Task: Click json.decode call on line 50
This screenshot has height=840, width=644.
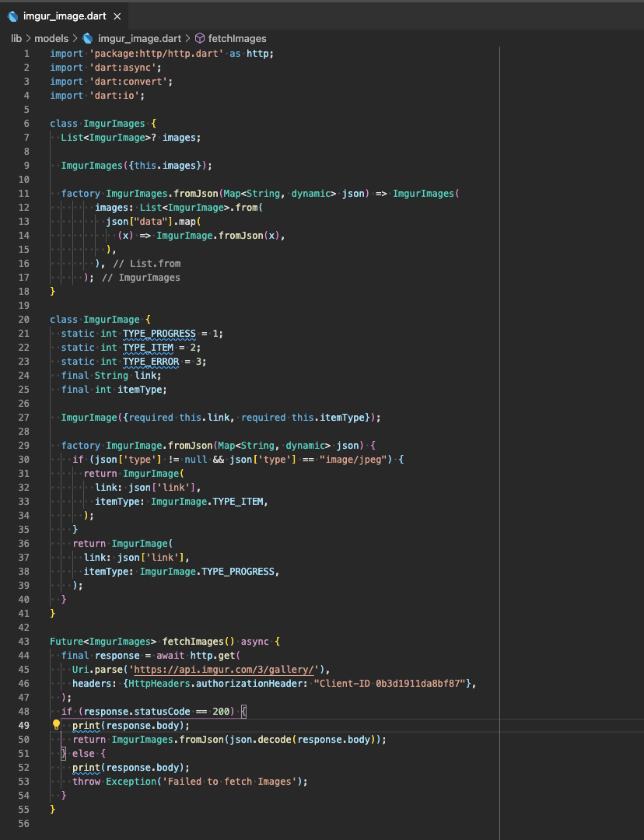Action: [x=261, y=740]
